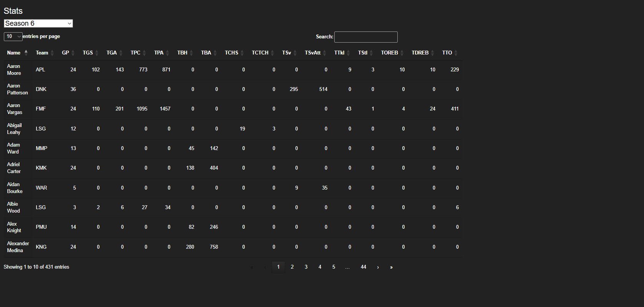Jump to pagination page 44
This screenshot has width=644, height=307.
[363, 267]
